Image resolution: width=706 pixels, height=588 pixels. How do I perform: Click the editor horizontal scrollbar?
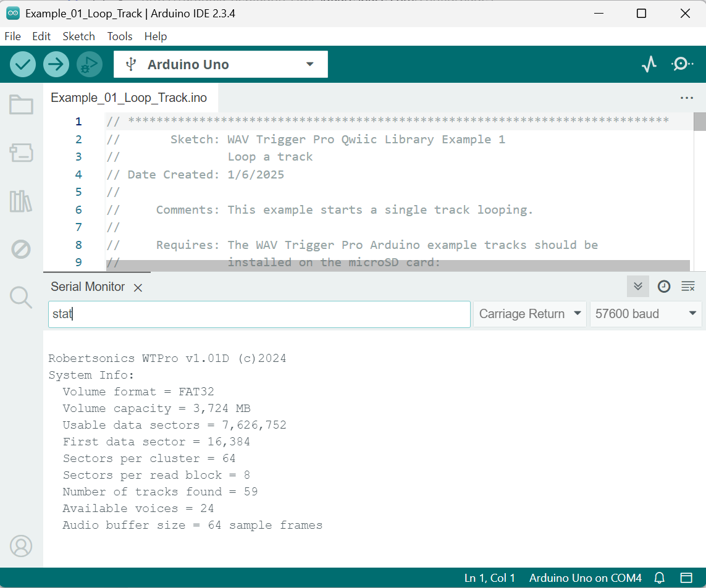pyautogui.click(x=398, y=266)
